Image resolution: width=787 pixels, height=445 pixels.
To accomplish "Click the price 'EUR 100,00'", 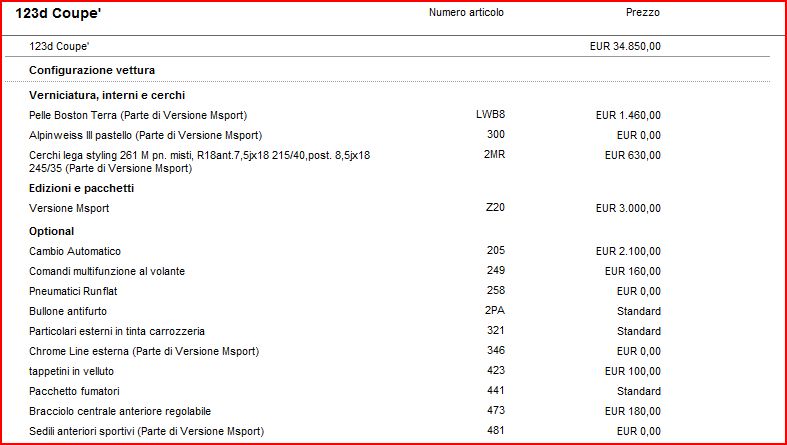I will [633, 372].
